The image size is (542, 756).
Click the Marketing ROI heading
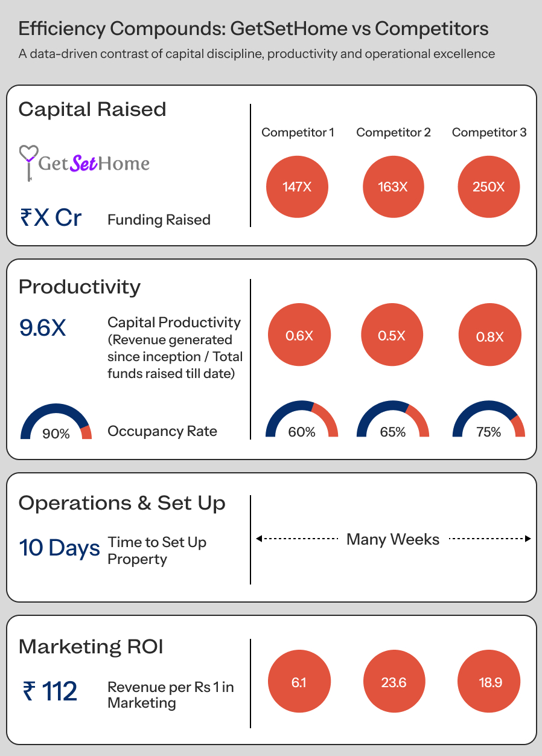(91, 647)
